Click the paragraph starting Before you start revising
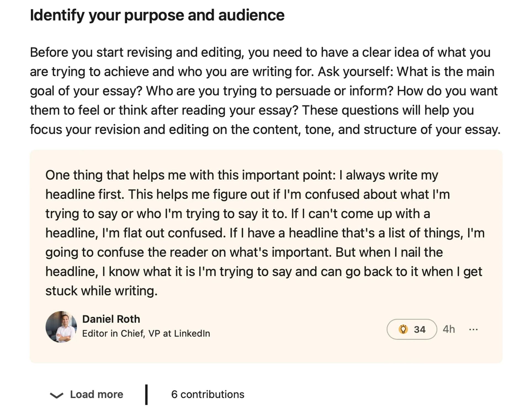This screenshot has width=530, height=420. (x=265, y=91)
